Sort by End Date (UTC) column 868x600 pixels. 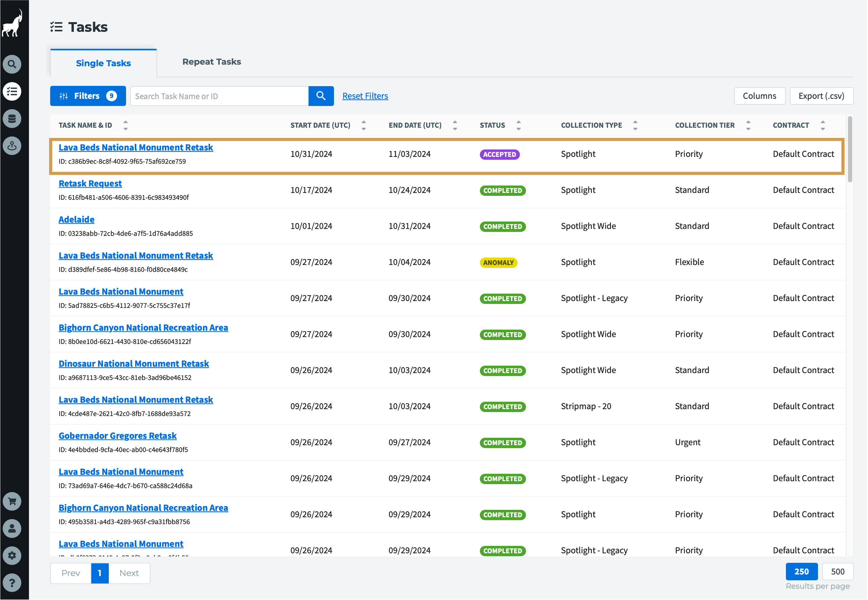tap(455, 125)
